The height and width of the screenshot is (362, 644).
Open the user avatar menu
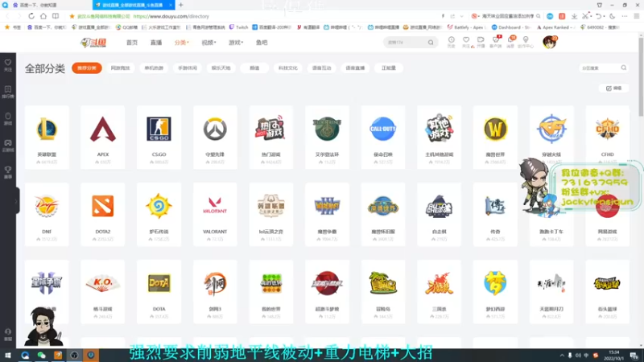[x=549, y=43]
